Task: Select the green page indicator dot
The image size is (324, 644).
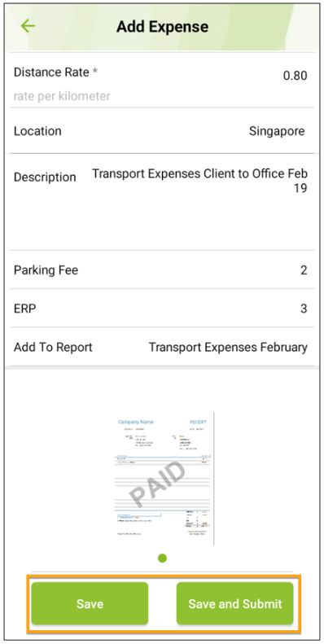Action: pos(162,559)
